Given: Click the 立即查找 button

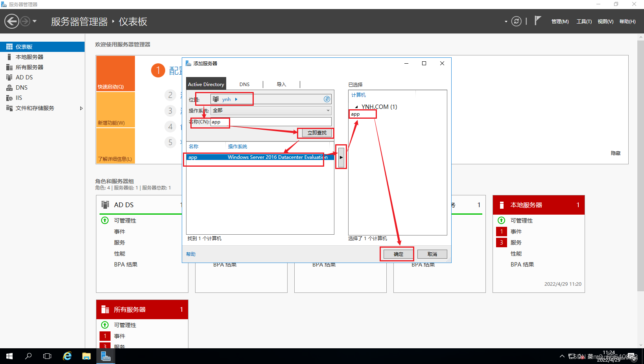Looking at the screenshot, I should (x=317, y=133).
